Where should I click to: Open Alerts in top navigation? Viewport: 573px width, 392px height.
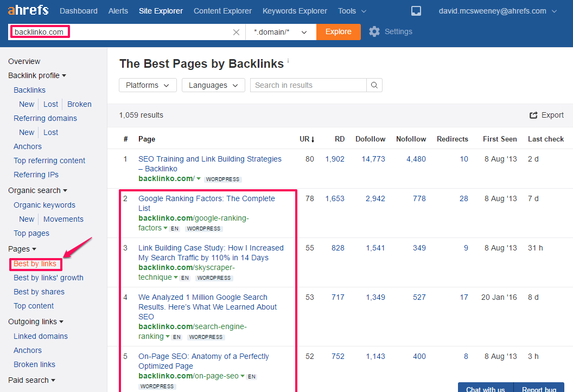coord(118,11)
